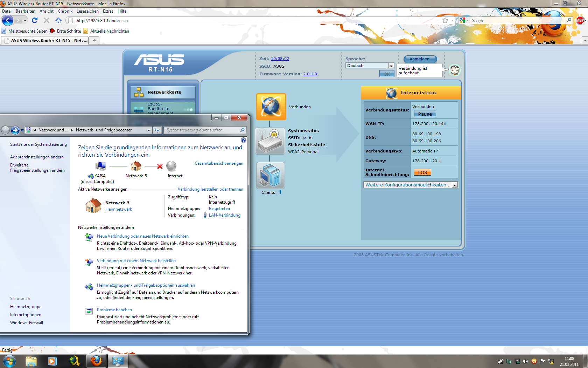Open the Extras menu
Image resolution: width=588 pixels, height=368 pixels.
(x=108, y=11)
